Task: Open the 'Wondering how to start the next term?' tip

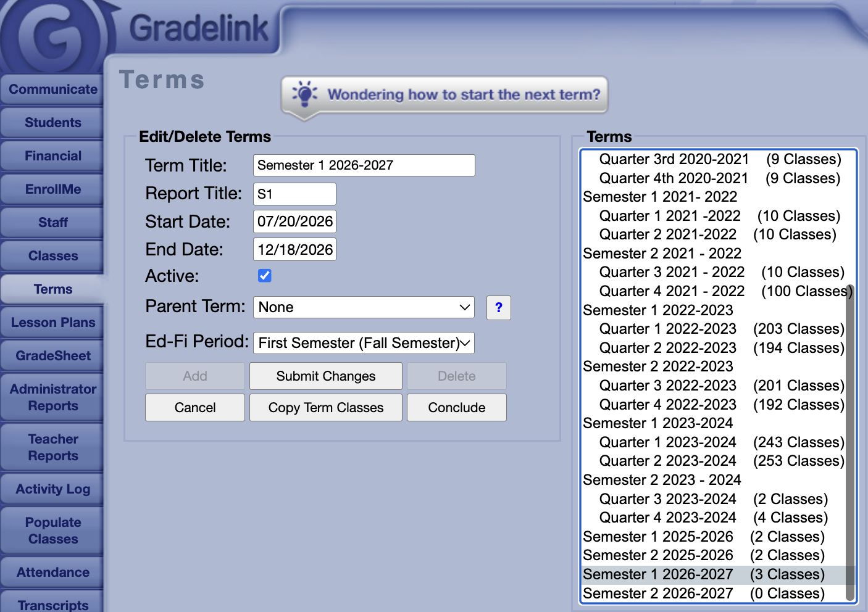Action: click(x=444, y=95)
